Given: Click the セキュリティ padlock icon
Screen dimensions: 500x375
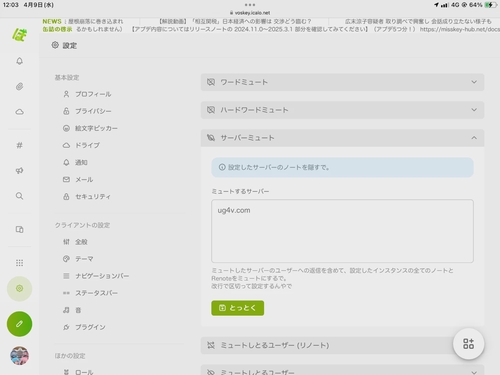Looking at the screenshot, I should [66, 197].
